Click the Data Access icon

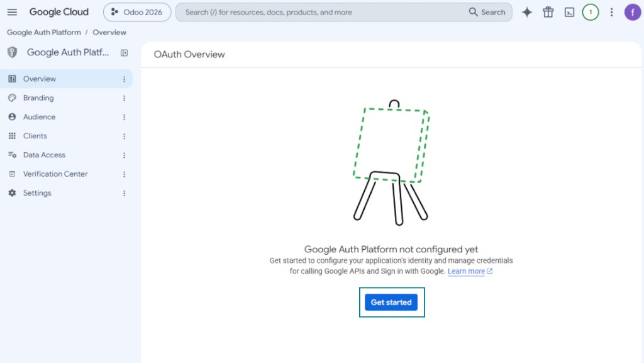13,155
